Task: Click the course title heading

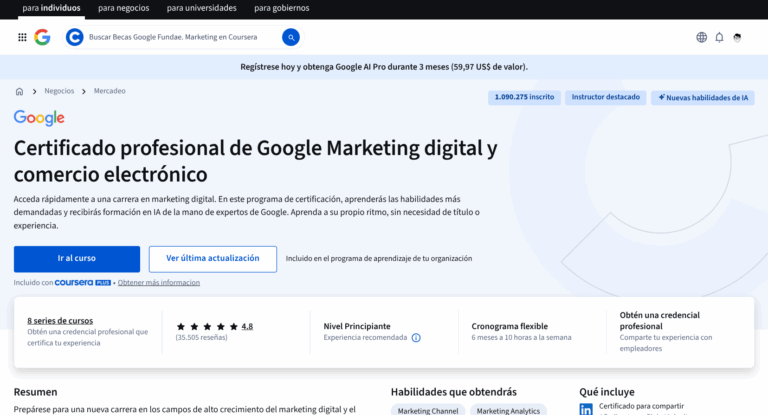Action: pyautogui.click(x=255, y=161)
